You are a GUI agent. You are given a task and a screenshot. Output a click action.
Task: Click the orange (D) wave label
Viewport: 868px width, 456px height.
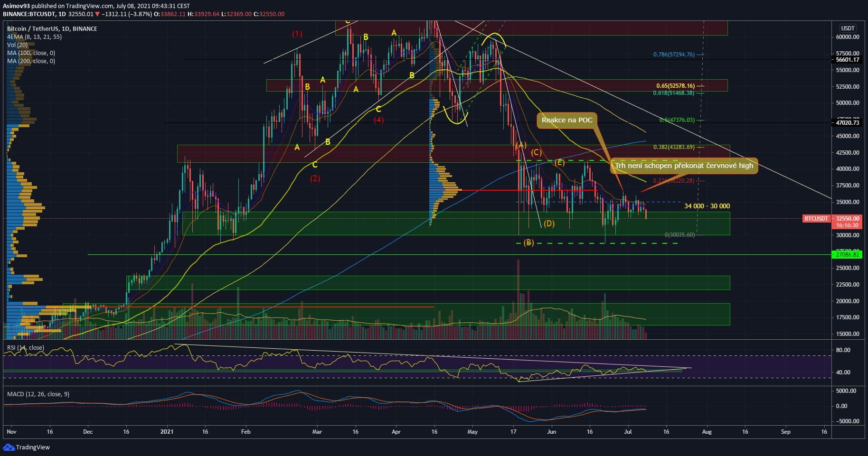tap(549, 223)
